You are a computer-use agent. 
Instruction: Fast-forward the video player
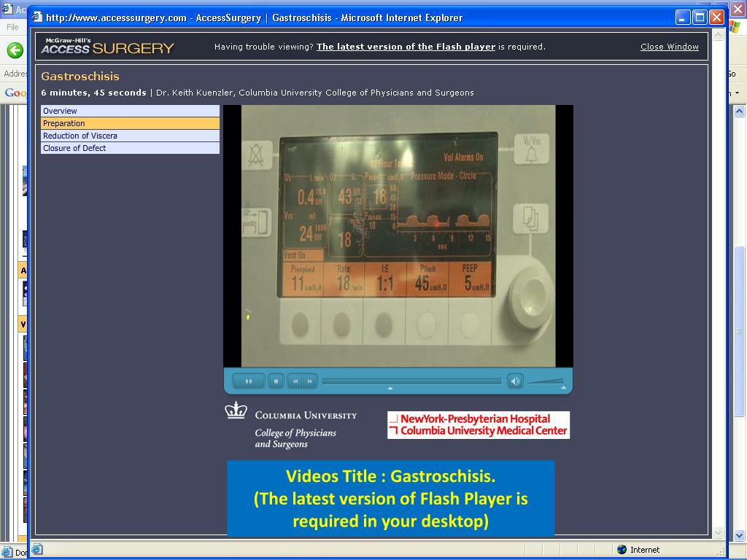[309, 381]
